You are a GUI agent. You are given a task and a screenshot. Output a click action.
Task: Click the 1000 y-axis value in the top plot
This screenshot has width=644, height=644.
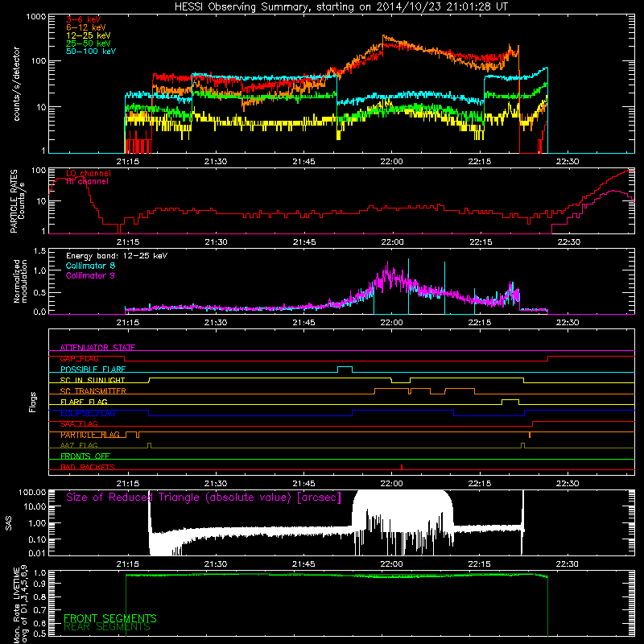[x=35, y=17]
